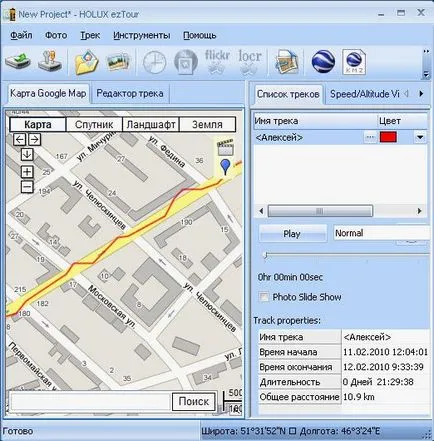Open the Normal speed dropdown
The height and width of the screenshot is (441, 434).
pos(382,233)
